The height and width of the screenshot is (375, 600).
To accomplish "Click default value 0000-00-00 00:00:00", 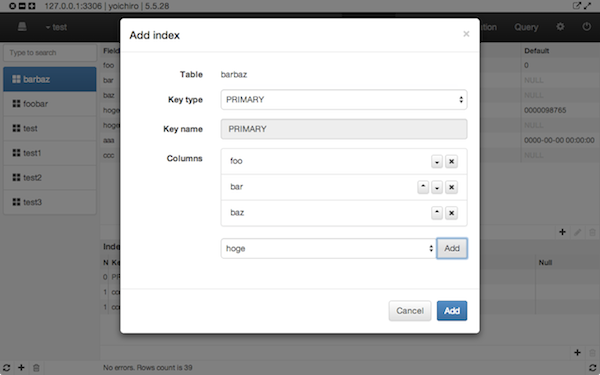I will tap(559, 140).
